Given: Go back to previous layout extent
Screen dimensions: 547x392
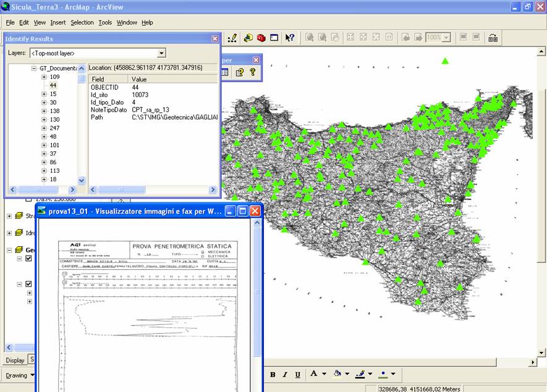Looking at the screenshot, I should 405,37.
